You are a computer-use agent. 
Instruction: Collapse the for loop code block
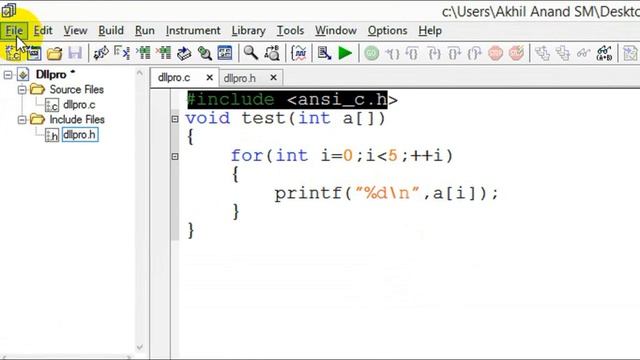(x=175, y=157)
